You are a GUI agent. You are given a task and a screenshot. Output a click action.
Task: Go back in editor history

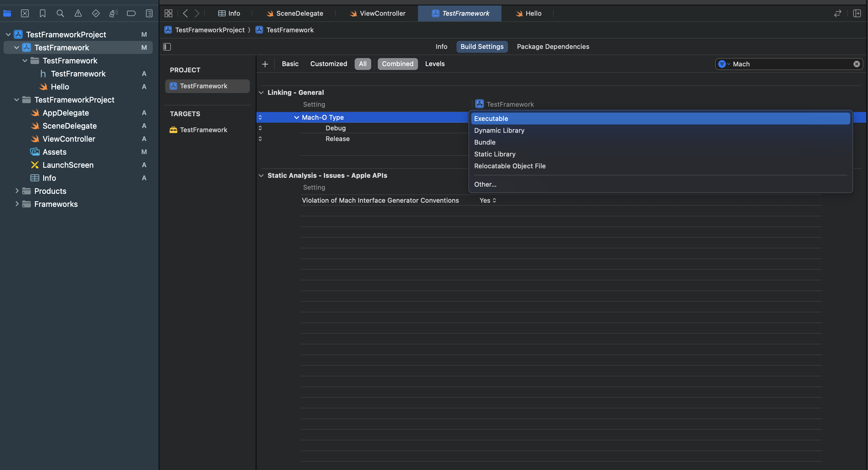(185, 14)
